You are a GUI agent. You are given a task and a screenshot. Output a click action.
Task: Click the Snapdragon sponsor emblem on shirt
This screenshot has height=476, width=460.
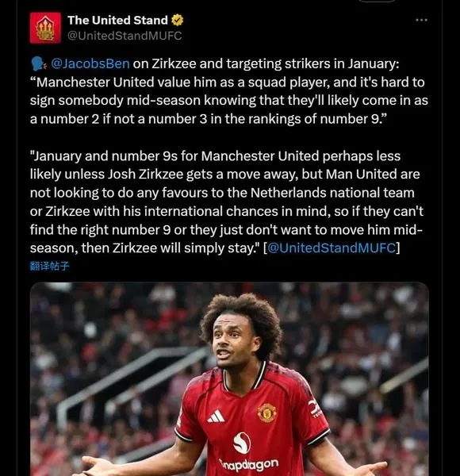pyautogui.click(x=242, y=443)
